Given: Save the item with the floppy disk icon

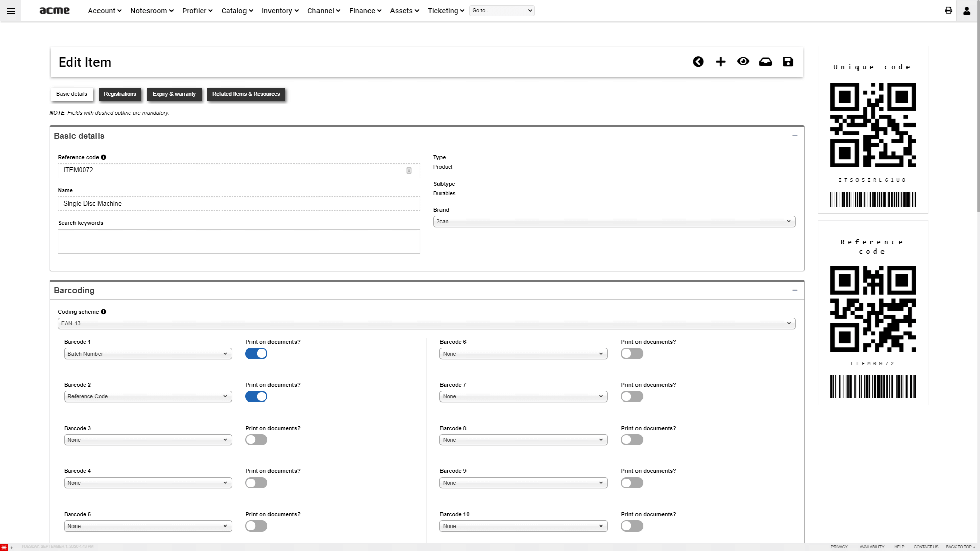Looking at the screenshot, I should pos(788,62).
